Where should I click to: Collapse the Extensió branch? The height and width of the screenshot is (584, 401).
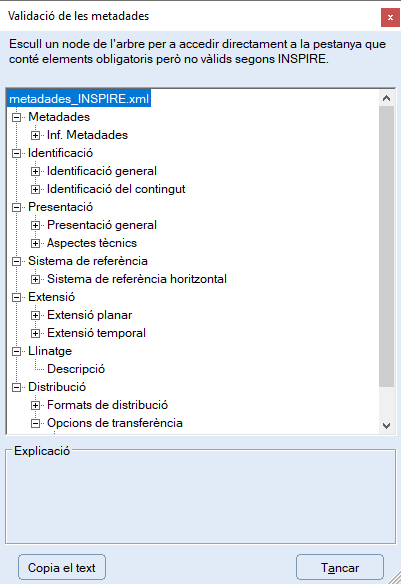16,297
